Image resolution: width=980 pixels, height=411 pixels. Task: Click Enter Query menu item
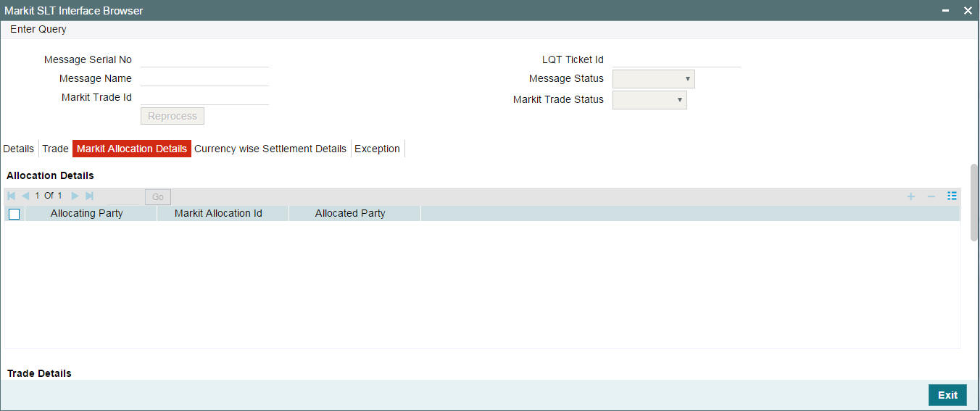(x=38, y=30)
